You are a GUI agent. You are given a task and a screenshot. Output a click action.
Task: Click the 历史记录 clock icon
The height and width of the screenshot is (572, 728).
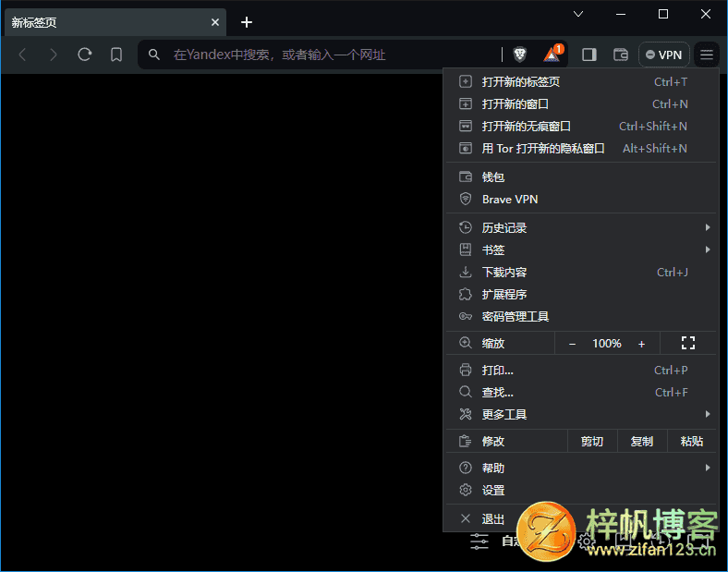coord(466,227)
